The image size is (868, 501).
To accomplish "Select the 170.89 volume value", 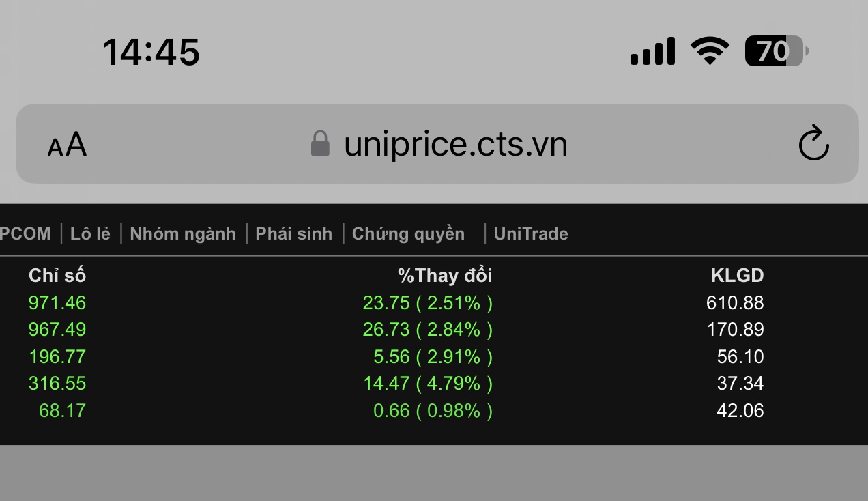I will [735, 330].
